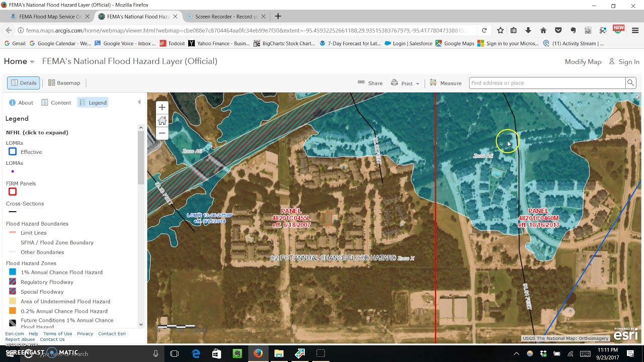
Task: Open the Privacy footer link
Action: (85, 334)
